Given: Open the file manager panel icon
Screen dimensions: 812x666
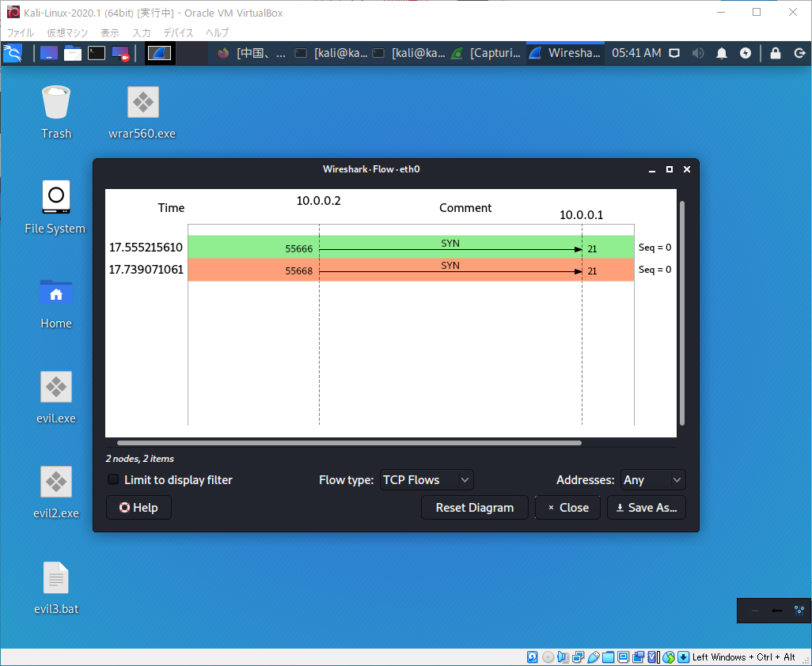Looking at the screenshot, I should tap(73, 53).
